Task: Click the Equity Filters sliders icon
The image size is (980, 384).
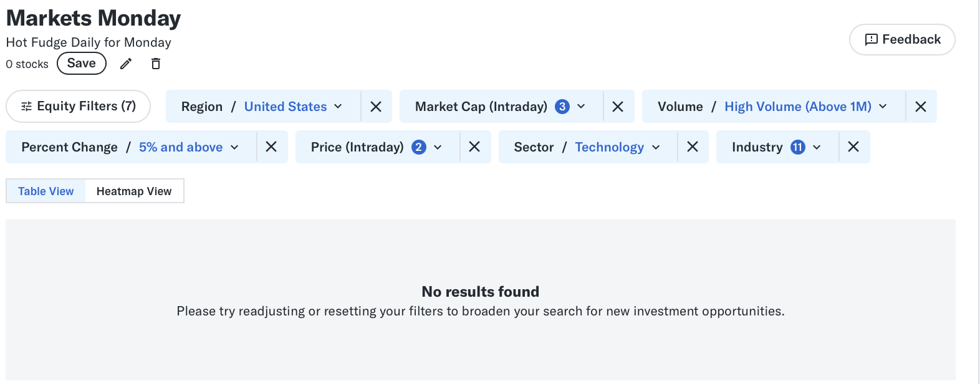Action: coord(26,106)
